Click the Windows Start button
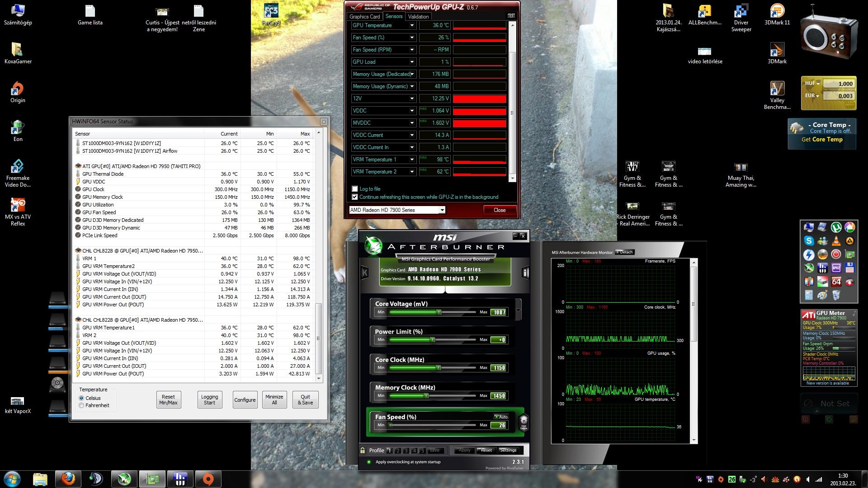Image resolution: width=868 pixels, height=488 pixels. 12,479
